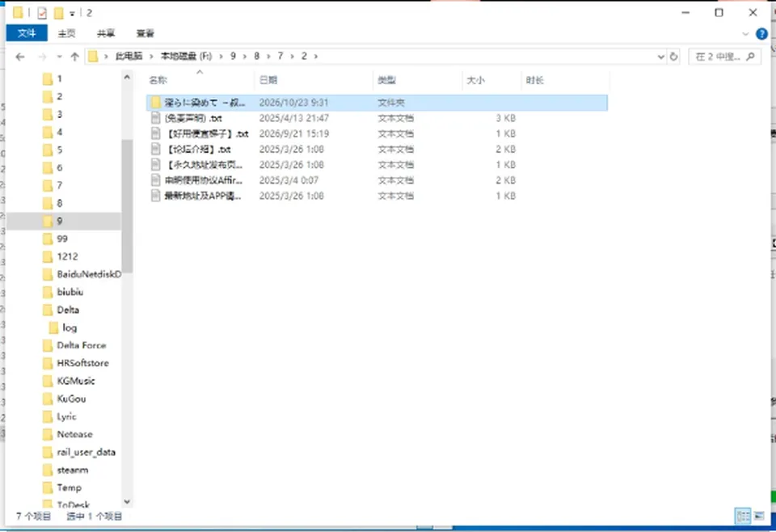Open the blue Help question mark icon
The height and width of the screenshot is (532, 776).
click(761, 34)
